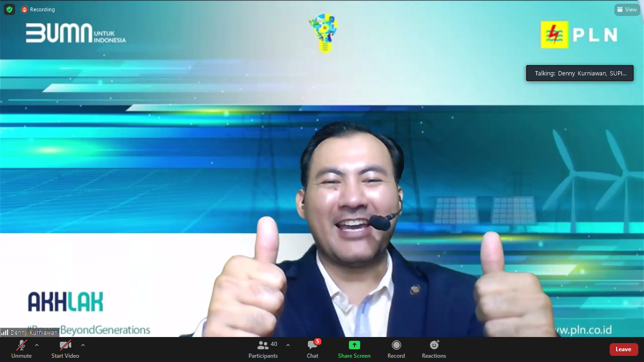Click the Denny Kurniawan name label
Screen dimensions: 644x362
[34, 332]
